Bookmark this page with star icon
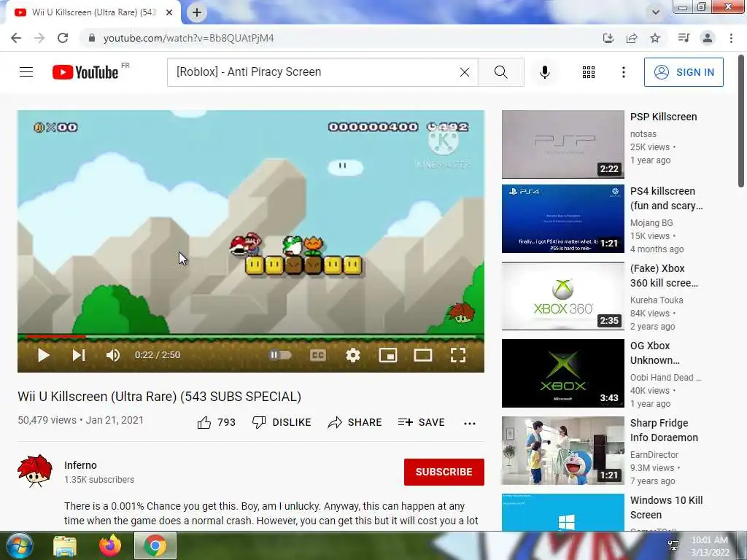The width and height of the screenshot is (747, 560). 655,38
